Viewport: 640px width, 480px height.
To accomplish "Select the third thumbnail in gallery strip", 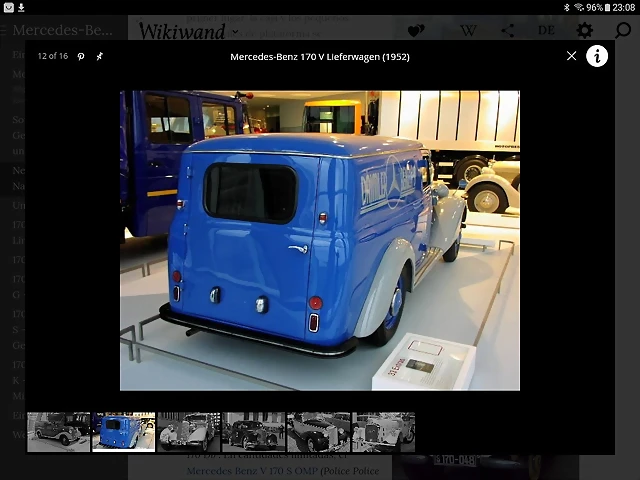I will pyautogui.click(x=189, y=432).
